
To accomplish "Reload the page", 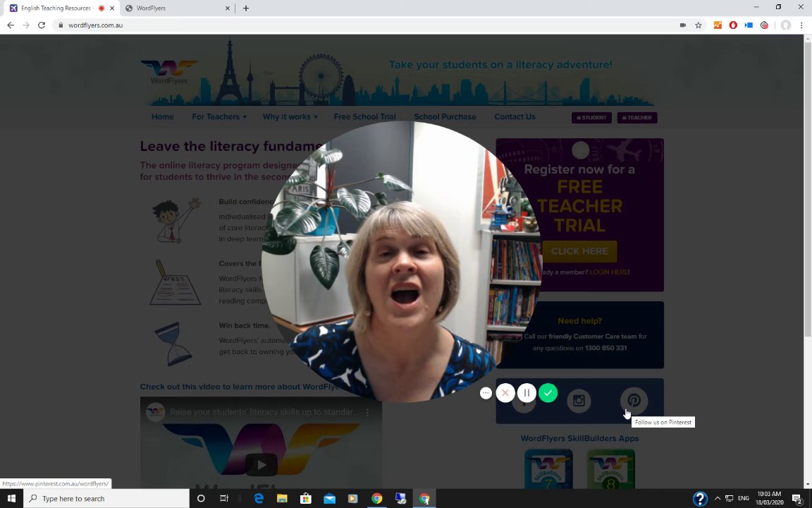I will point(42,25).
